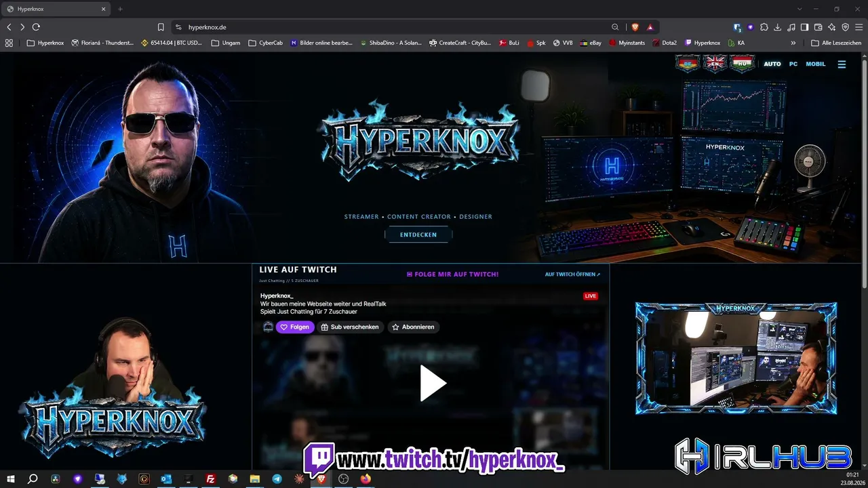Click the zoom magnifier in address bar

615,27
